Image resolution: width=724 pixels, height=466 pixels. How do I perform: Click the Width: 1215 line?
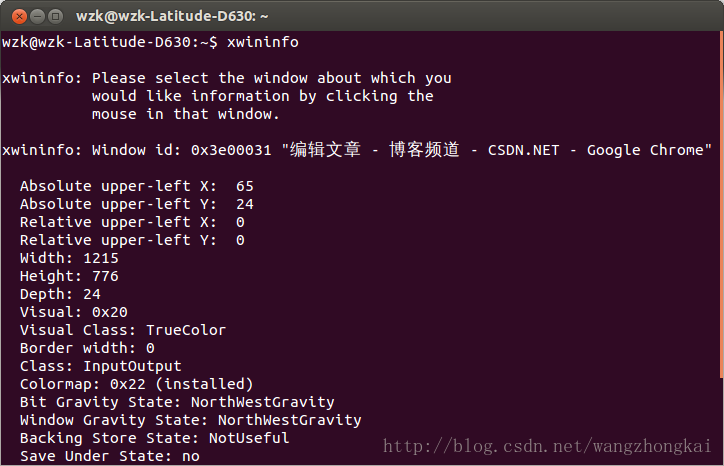point(69,258)
